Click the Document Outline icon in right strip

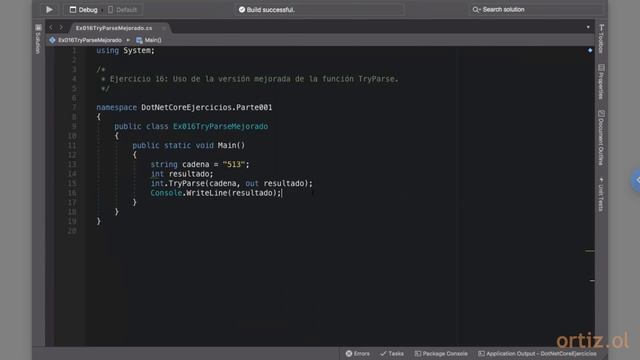[x=601, y=113]
